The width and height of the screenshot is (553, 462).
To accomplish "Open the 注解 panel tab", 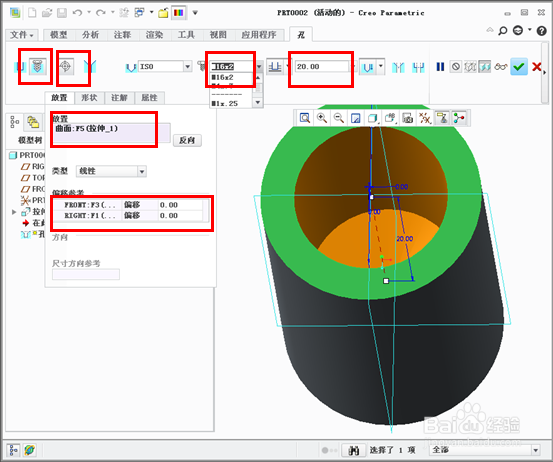I will pos(119,98).
